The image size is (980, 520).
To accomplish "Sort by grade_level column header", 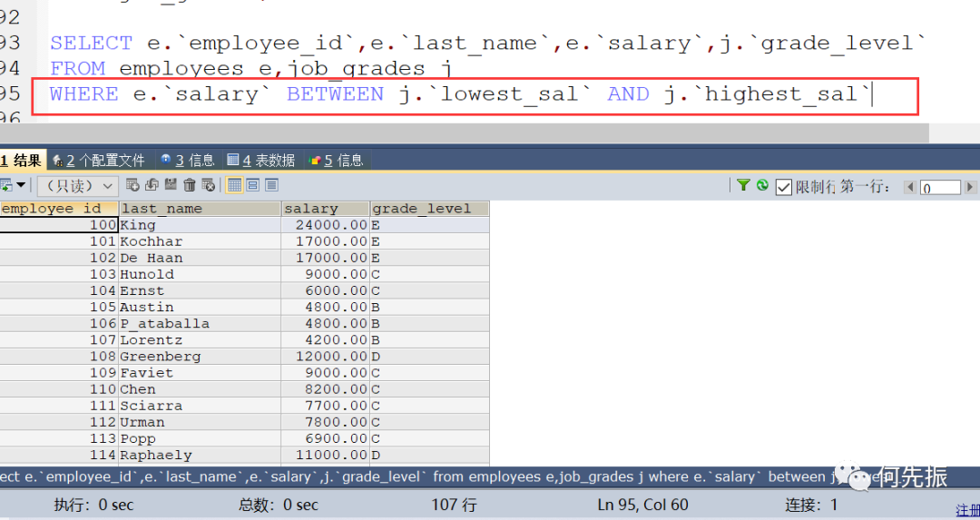I will coord(429,209).
